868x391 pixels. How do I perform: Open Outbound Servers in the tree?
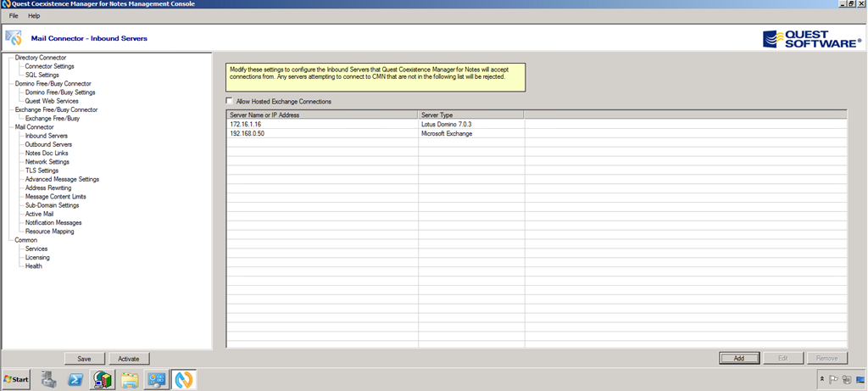pos(48,144)
